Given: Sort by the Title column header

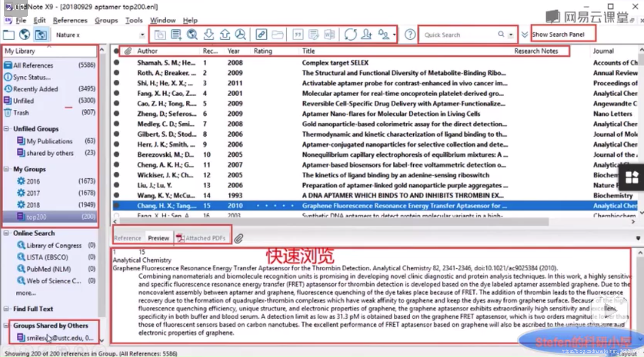Looking at the screenshot, I should (x=308, y=51).
